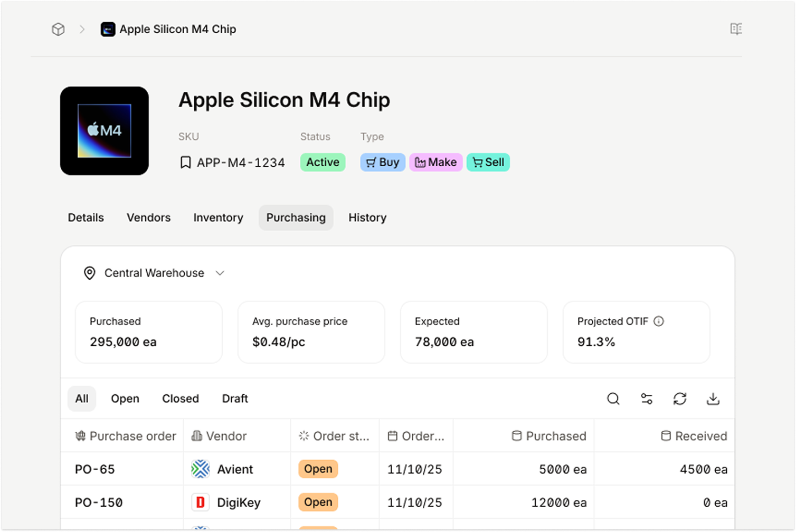
Task: Open the filter settings icon
Action: [x=647, y=398]
